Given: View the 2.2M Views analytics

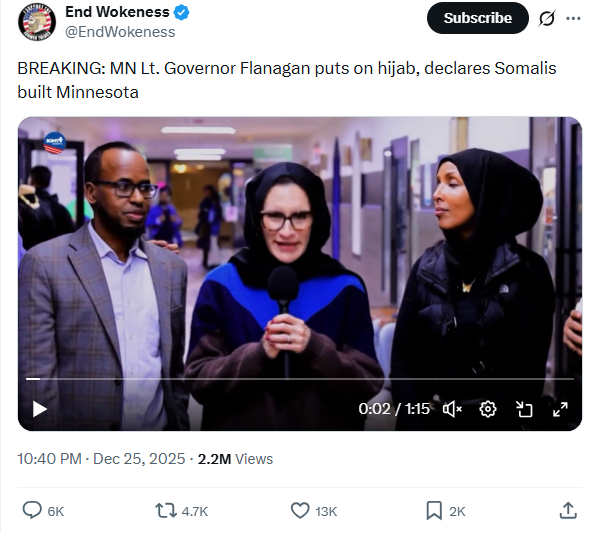Looking at the screenshot, I should (235, 459).
